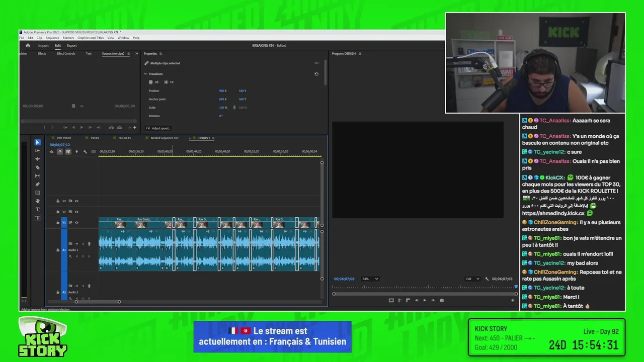Step forward one frame in Program Monitor

(433, 300)
